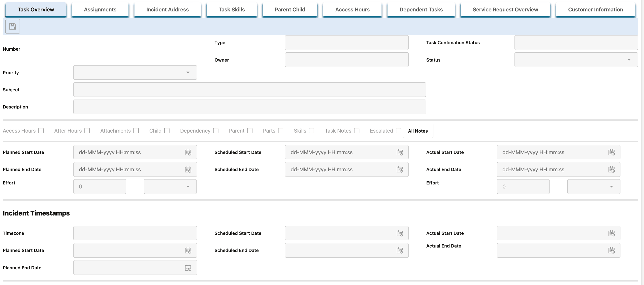Switch to the Assignments tab
The height and width of the screenshot is (285, 644).
100,9
